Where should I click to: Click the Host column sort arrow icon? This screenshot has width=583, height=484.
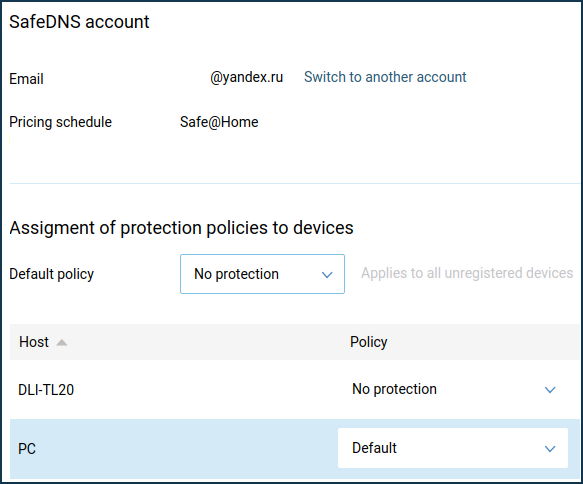pyautogui.click(x=61, y=342)
